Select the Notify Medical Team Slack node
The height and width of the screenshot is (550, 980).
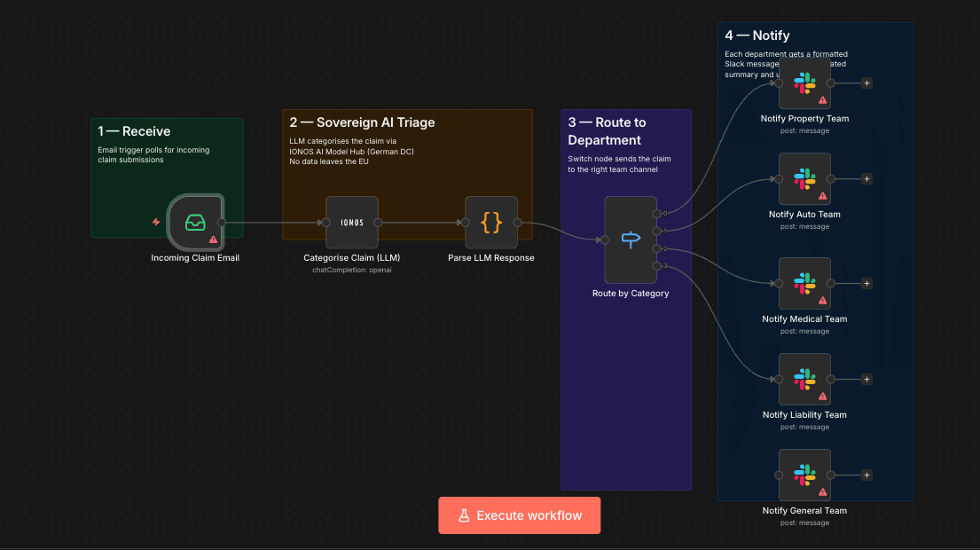click(804, 284)
